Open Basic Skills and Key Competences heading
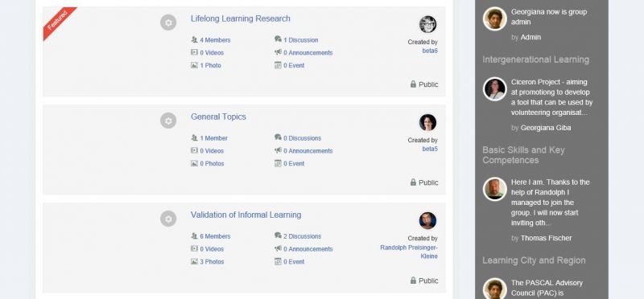This screenshot has width=644, height=299. coord(524,155)
